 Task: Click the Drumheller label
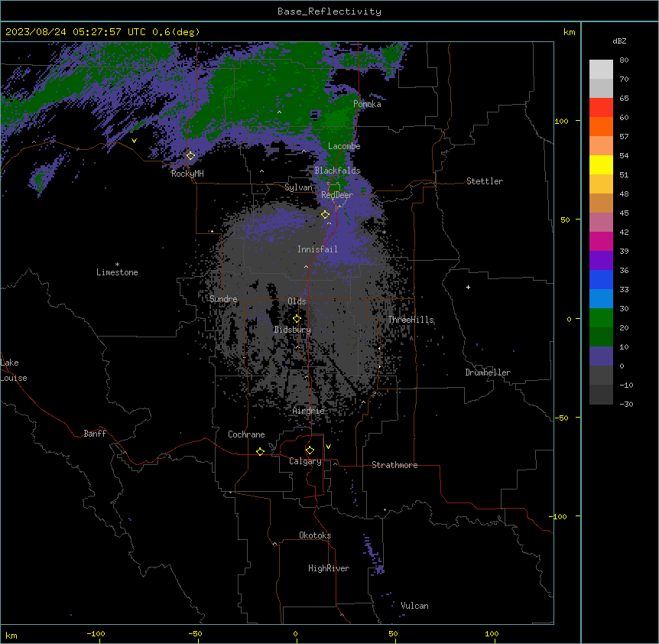point(488,372)
